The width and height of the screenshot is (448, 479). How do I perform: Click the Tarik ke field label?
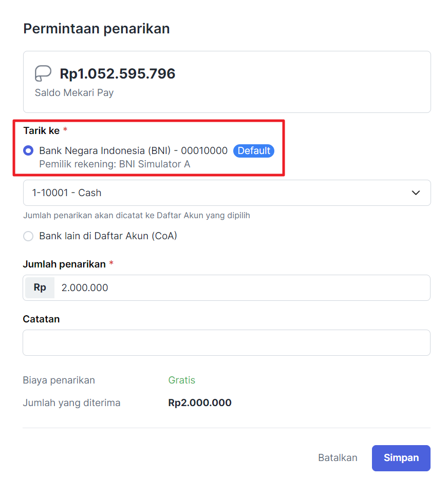pyautogui.click(x=42, y=131)
